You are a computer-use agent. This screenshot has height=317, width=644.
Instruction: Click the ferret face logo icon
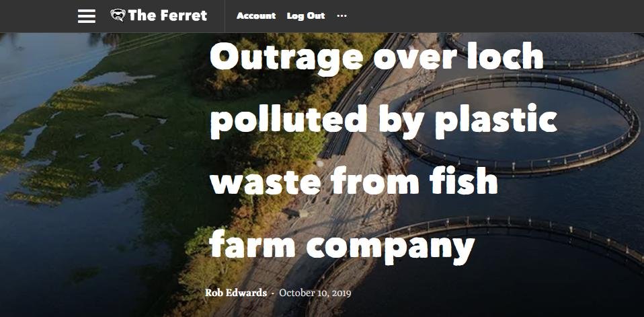pos(118,15)
